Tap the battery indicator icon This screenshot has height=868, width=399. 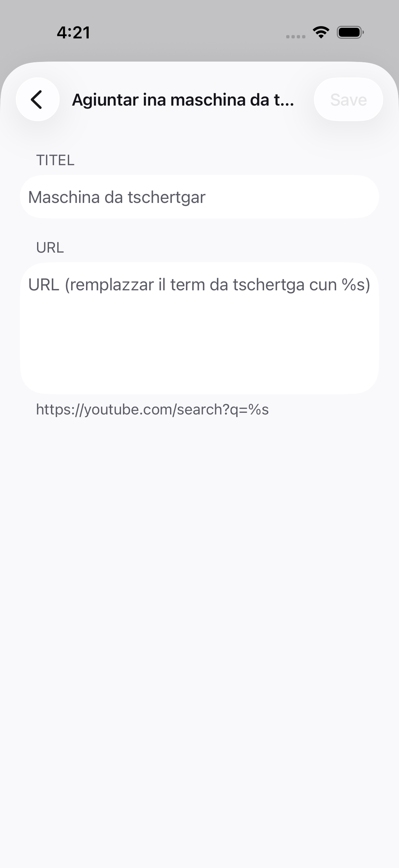tap(350, 32)
